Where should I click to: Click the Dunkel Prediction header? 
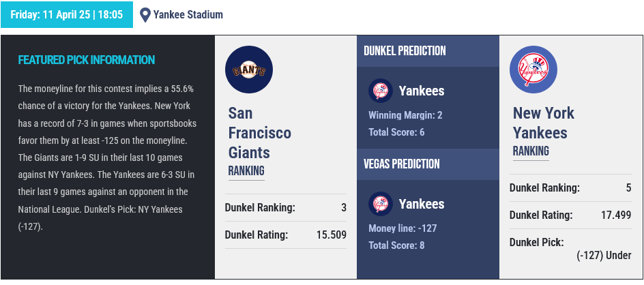(x=405, y=51)
